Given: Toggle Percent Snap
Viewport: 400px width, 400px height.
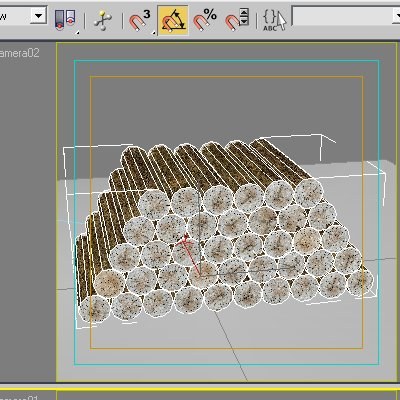Looking at the screenshot, I should click(205, 20).
